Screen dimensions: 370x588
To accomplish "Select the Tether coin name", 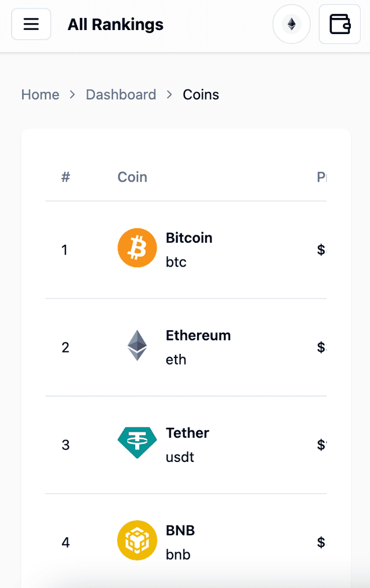I will tap(187, 432).
